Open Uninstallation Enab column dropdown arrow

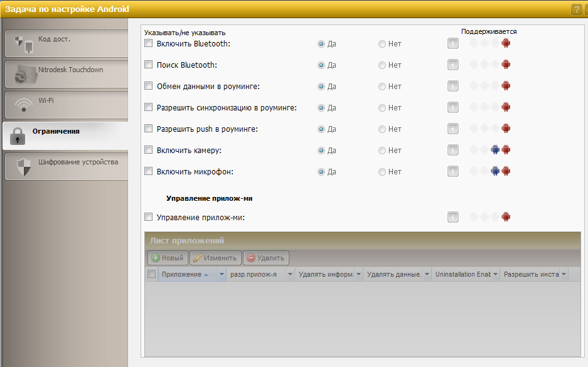[495, 274]
